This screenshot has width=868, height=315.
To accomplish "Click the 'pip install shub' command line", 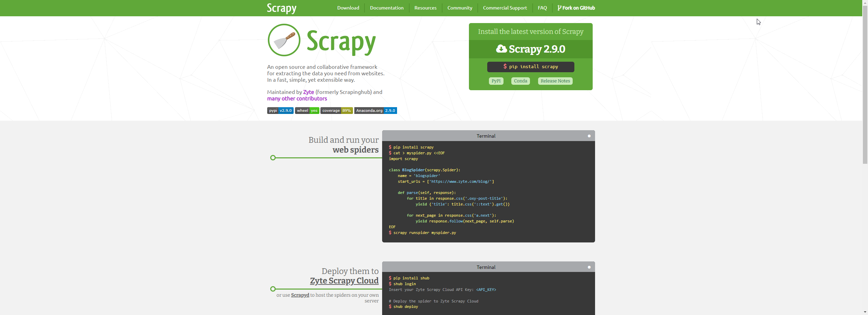I will (x=409, y=278).
